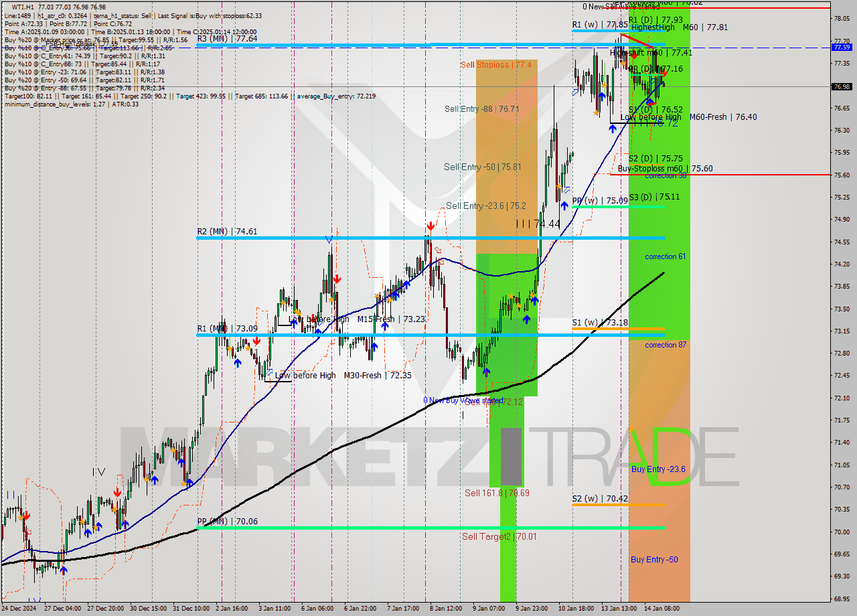Select the 'Time A:2025.01.09 03:00:00' text

click(45, 32)
